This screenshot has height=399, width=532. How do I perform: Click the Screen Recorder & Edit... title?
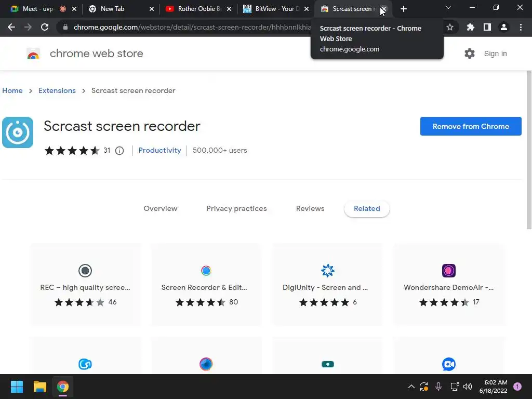(x=204, y=287)
